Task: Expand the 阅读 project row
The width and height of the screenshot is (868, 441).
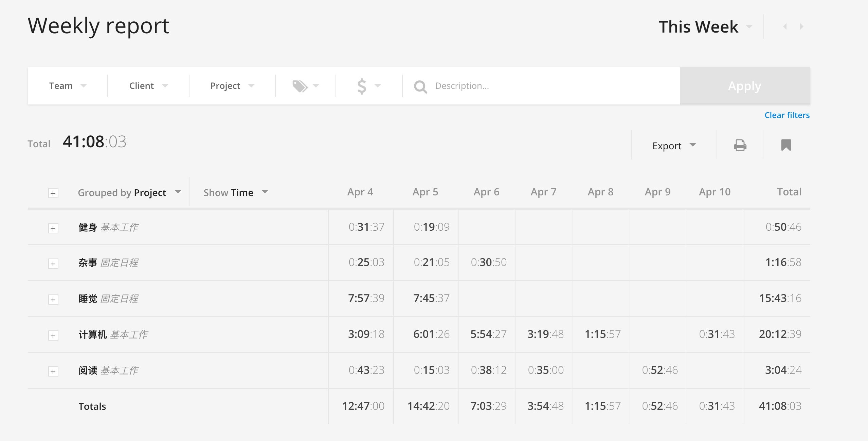Action: click(x=53, y=371)
